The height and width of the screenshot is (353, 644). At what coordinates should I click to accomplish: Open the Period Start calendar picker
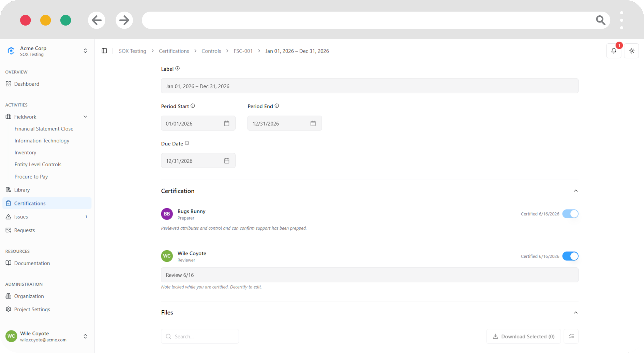tap(227, 123)
